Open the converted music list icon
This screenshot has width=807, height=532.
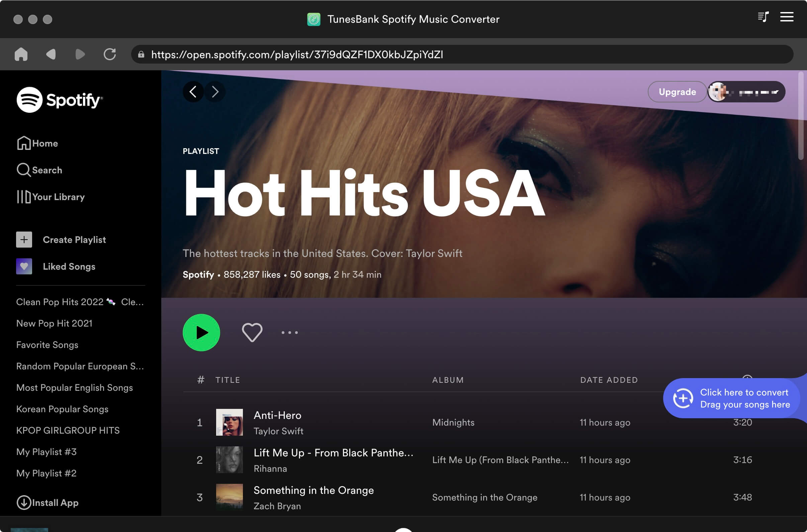click(x=763, y=17)
